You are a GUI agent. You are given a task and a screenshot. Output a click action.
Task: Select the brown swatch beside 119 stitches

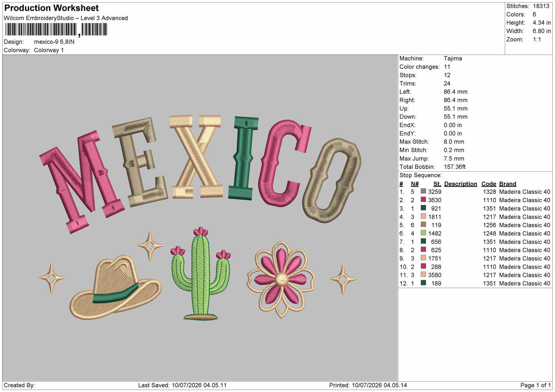423,225
